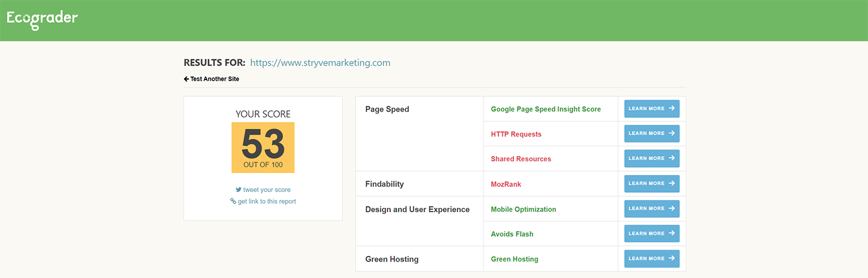Screen dimensions: 868x278
Task: Click the 53 out of 100 score box
Action: (x=263, y=148)
